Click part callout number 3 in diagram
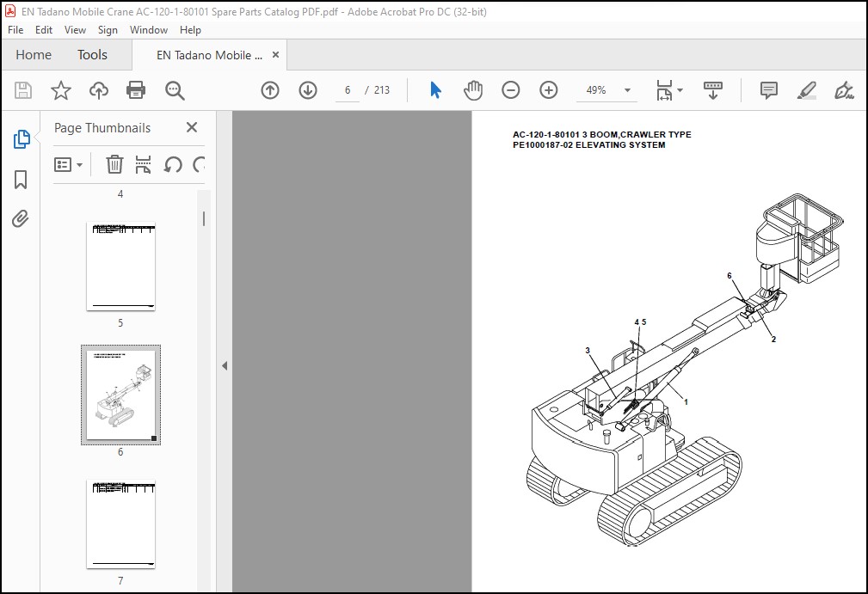This screenshot has height=594, width=868. 588,350
